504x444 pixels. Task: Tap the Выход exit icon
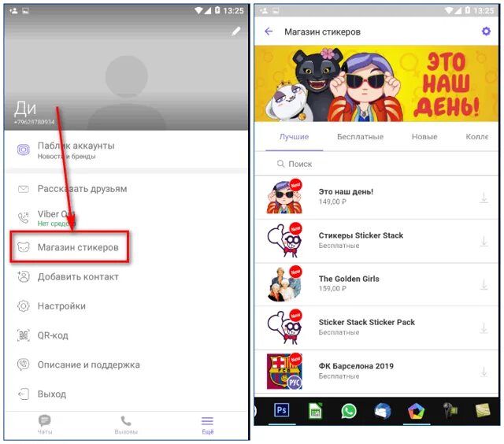[x=23, y=394]
